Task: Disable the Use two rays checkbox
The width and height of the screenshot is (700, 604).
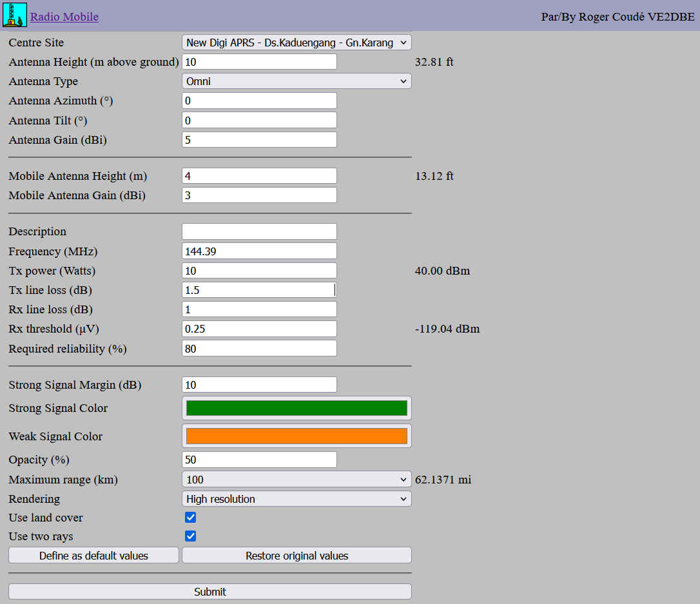Action: tap(190, 536)
